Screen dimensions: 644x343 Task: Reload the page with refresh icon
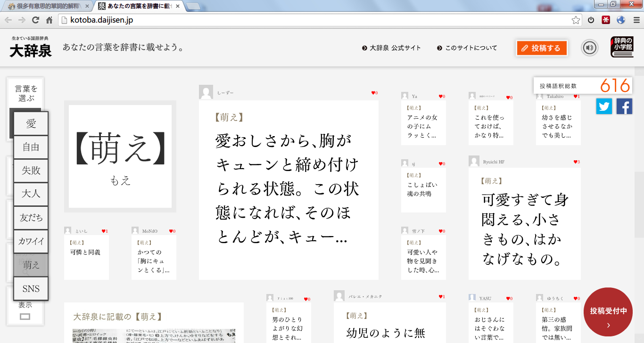(x=35, y=20)
